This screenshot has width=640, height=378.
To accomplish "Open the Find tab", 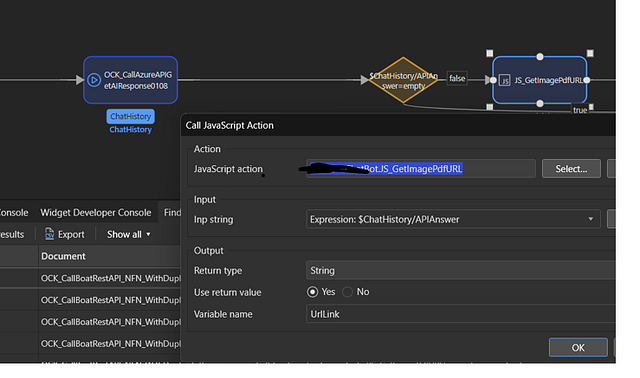I will coord(172,213).
